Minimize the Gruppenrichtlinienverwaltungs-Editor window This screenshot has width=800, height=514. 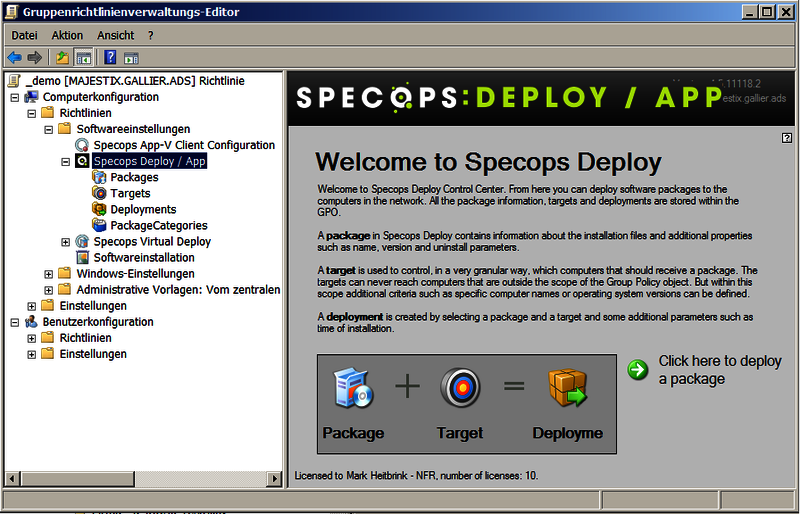click(749, 12)
